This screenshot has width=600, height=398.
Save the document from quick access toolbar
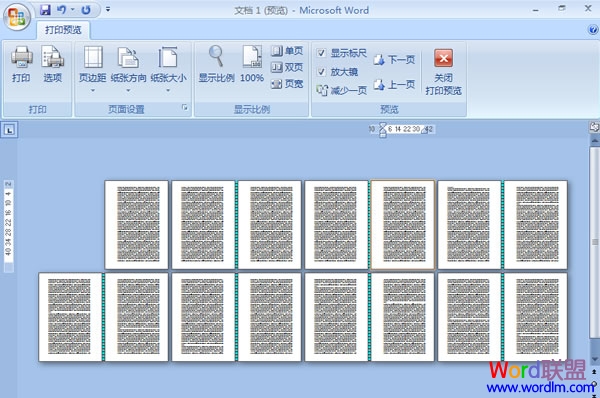pos(46,10)
